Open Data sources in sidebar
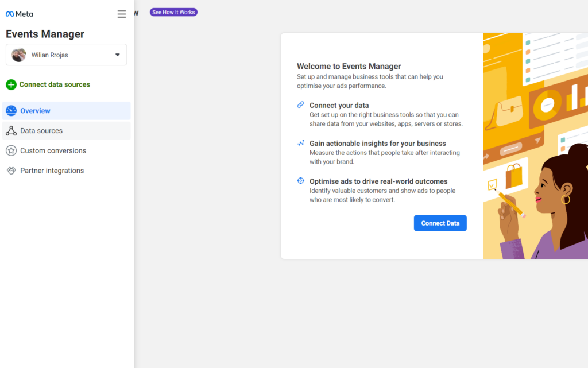This screenshot has height=368, width=588. click(x=67, y=130)
